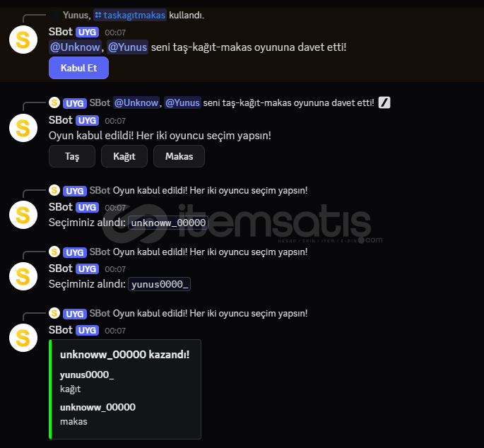Click the @Yunus mention in the invite message
This screenshot has width=484, height=448.
point(127,47)
